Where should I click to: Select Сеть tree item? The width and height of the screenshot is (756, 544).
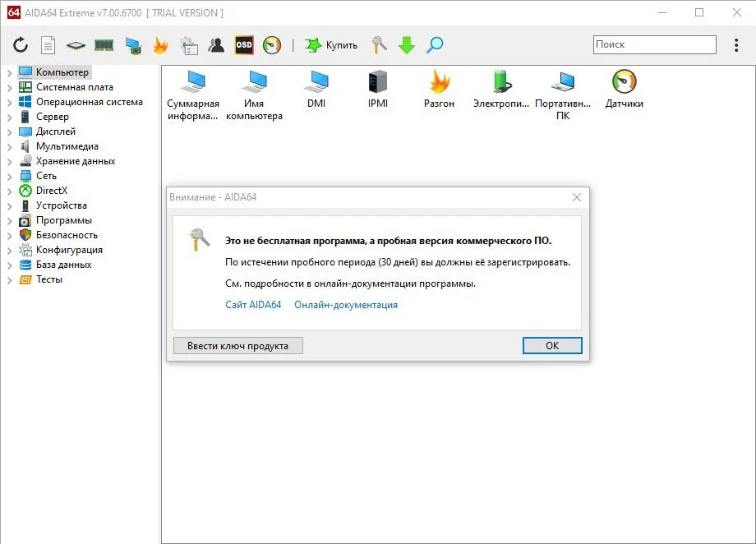46,176
